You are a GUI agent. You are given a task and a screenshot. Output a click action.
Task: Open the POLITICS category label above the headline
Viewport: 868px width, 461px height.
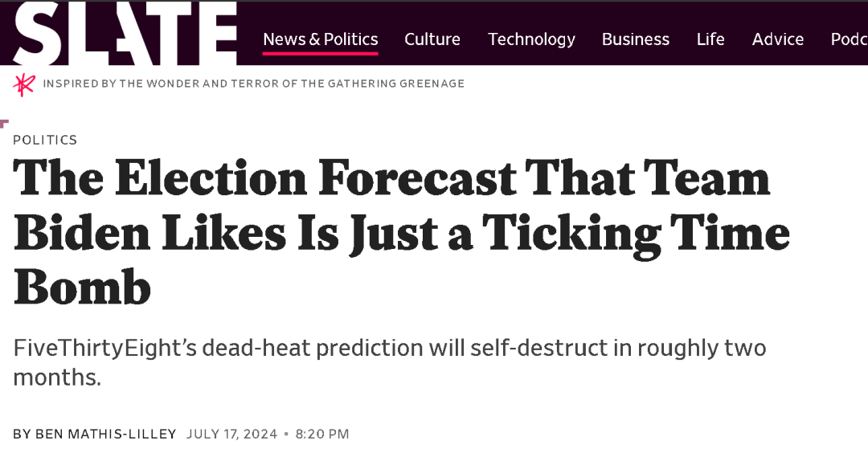45,140
